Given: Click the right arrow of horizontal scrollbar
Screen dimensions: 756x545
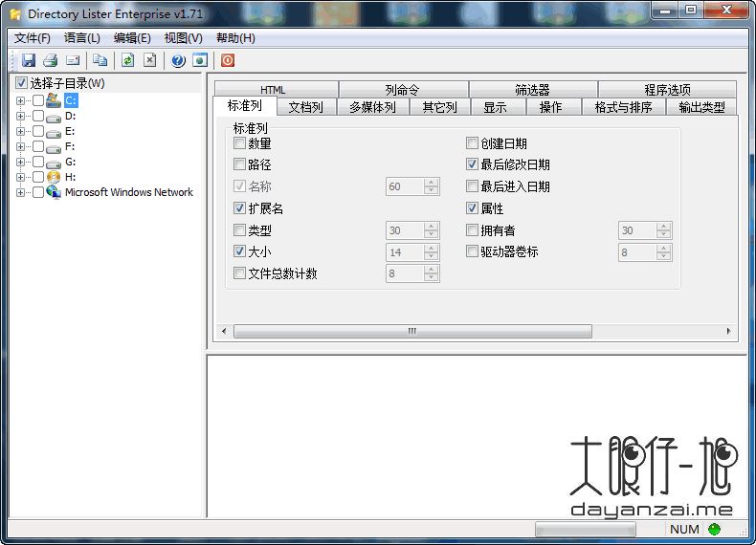Looking at the screenshot, I should pyautogui.click(x=728, y=331).
